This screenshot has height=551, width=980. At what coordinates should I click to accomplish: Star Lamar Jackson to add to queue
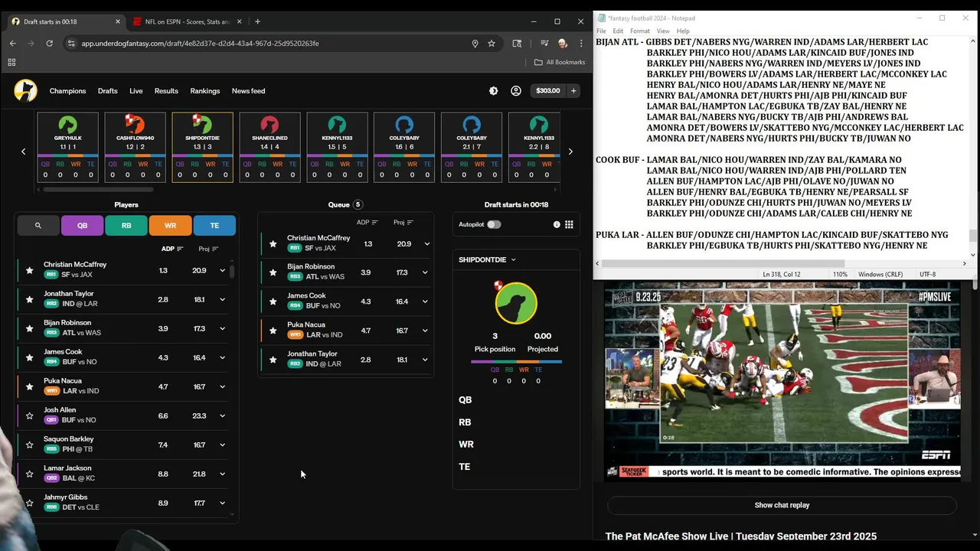click(x=30, y=474)
